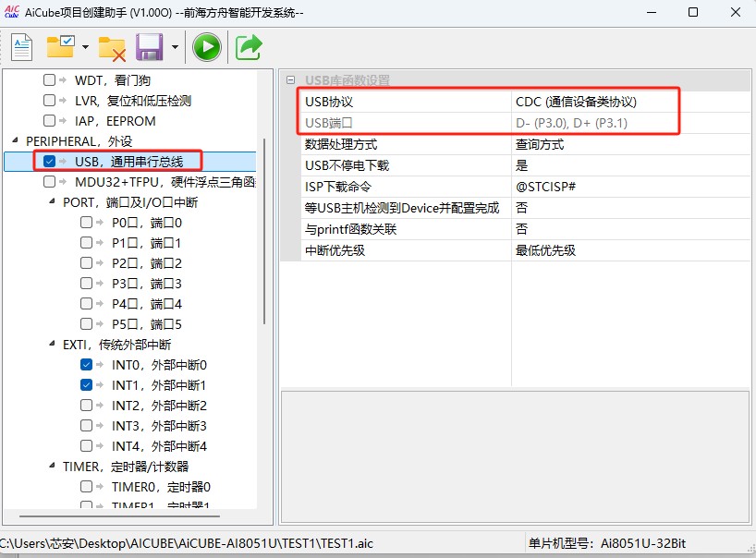Select the 中断优先级 property name
The width and height of the screenshot is (756, 558).
pos(335,250)
